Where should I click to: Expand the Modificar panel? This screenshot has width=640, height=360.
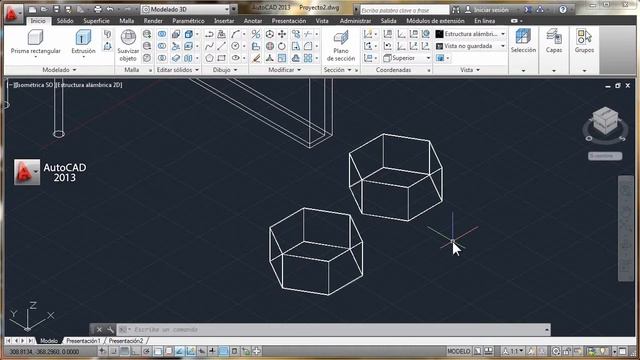284,70
